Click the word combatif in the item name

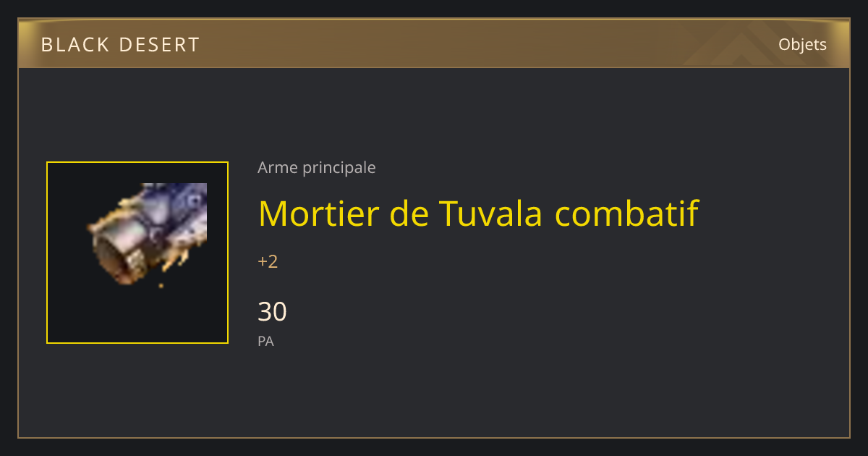[626, 213]
